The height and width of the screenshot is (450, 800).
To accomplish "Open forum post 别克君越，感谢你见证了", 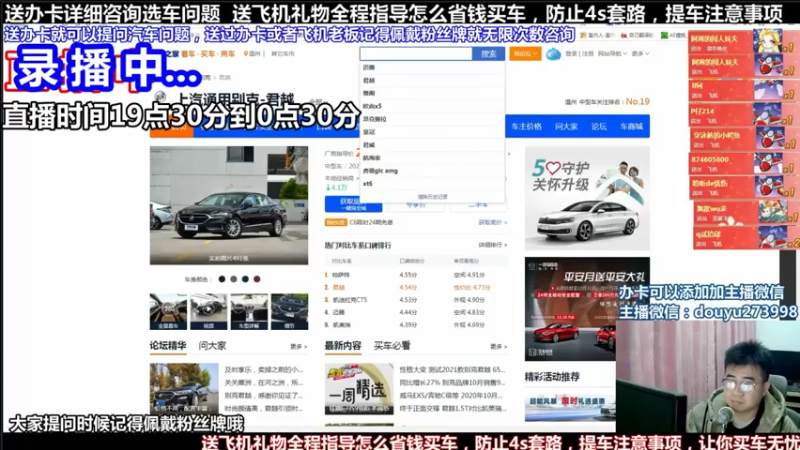I will tap(264, 395).
